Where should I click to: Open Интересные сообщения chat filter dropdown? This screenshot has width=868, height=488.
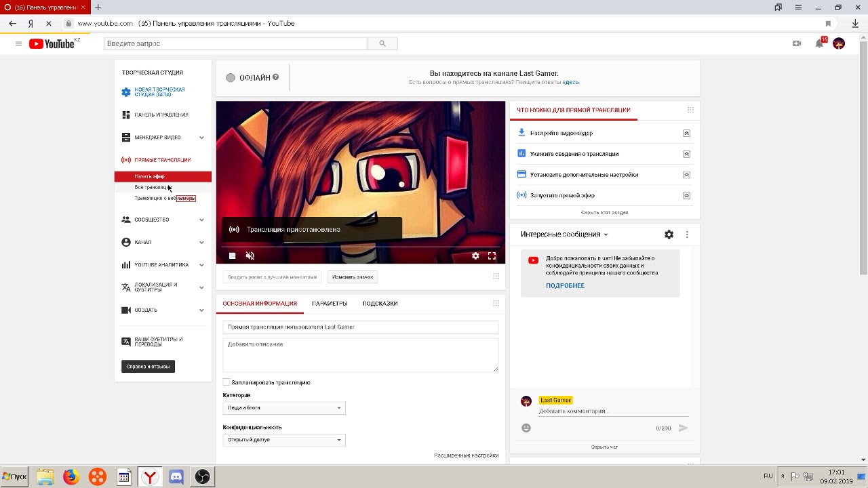tap(564, 235)
